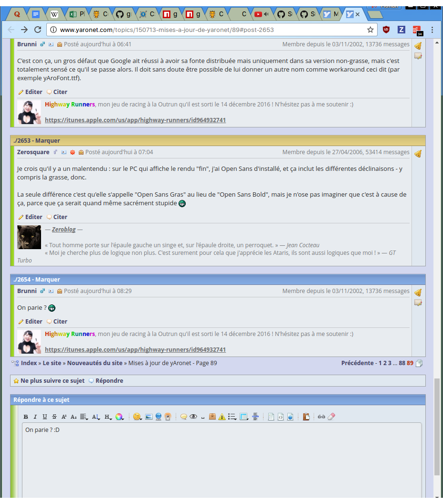Click "Ne plus suivre ce sujet"

tap(52, 381)
